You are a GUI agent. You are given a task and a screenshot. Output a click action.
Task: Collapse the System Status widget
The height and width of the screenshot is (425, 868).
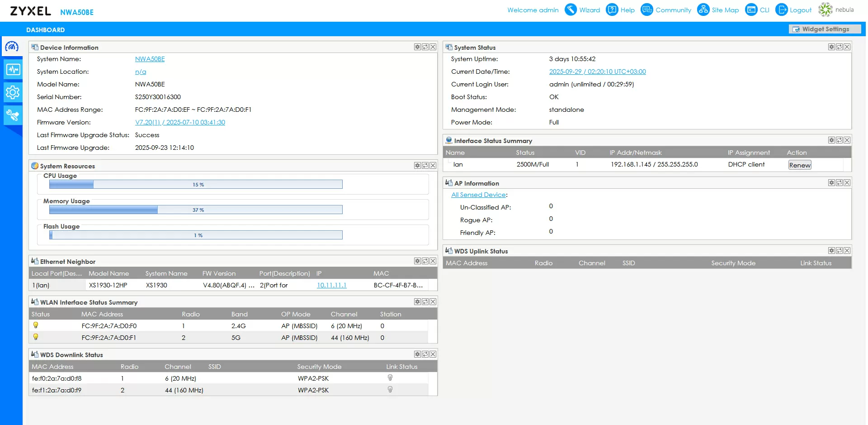click(x=831, y=47)
